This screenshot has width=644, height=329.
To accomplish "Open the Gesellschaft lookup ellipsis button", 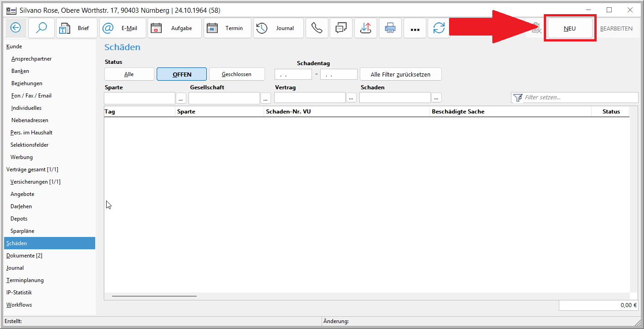I will click(266, 98).
